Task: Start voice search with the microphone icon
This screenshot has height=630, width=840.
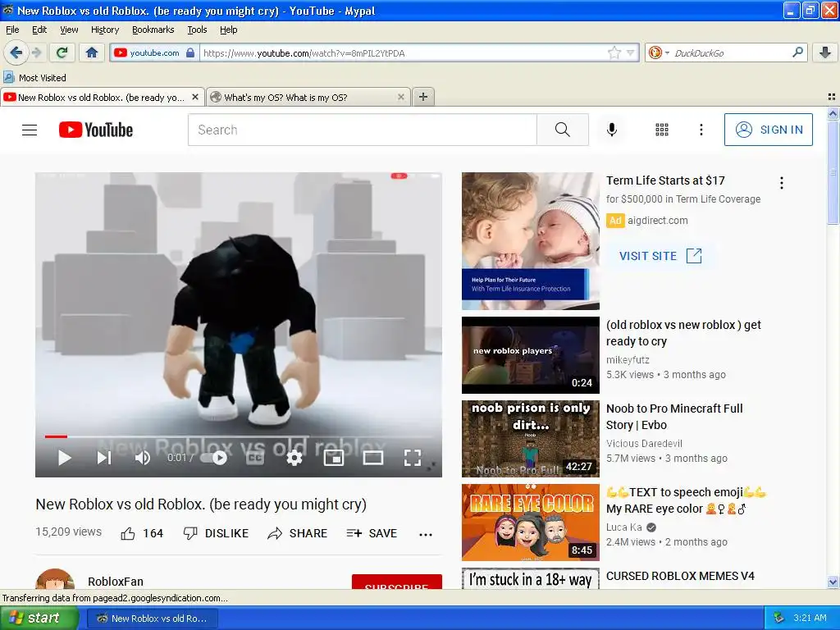Action: point(612,130)
